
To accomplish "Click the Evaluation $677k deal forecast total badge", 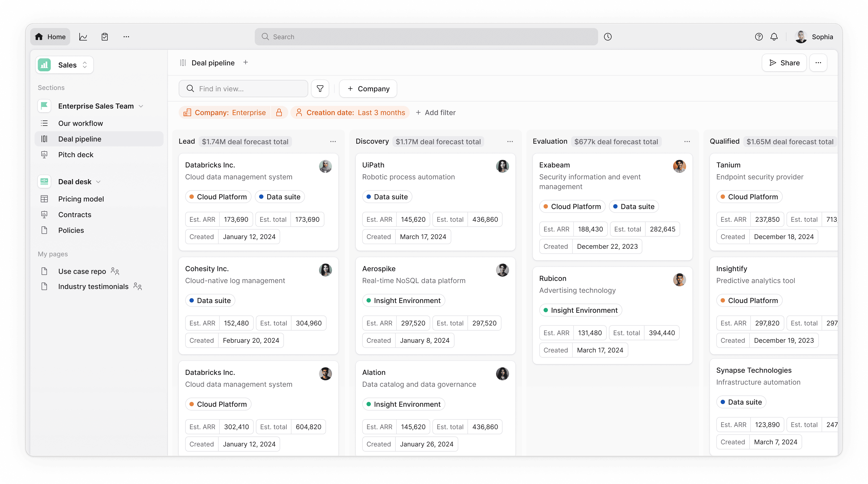I will [616, 142].
